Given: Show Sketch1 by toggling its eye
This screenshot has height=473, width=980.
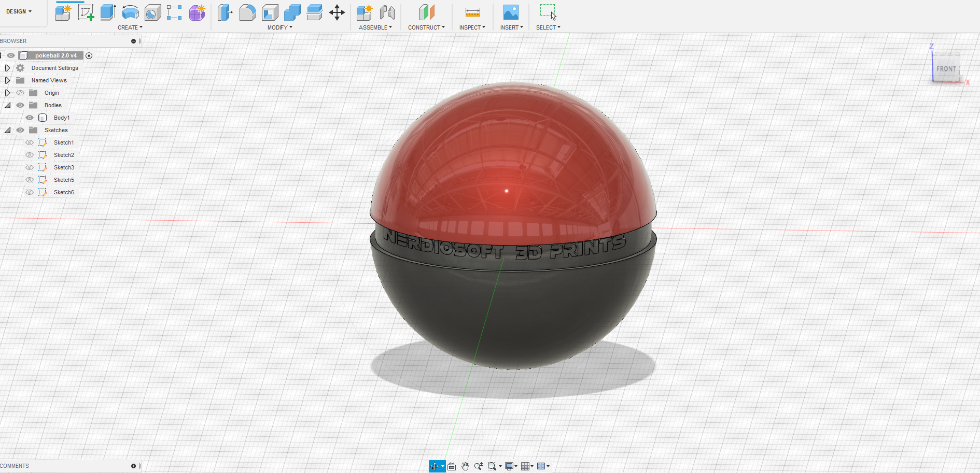Looking at the screenshot, I should tap(30, 142).
